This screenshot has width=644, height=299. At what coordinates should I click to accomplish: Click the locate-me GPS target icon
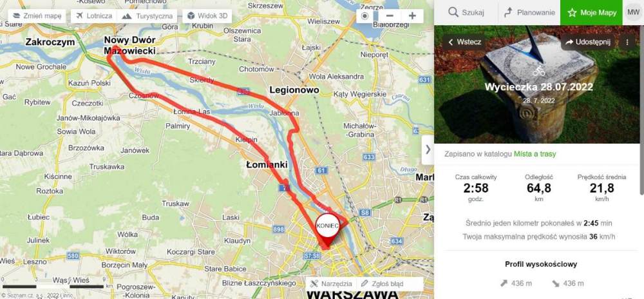pos(365,16)
